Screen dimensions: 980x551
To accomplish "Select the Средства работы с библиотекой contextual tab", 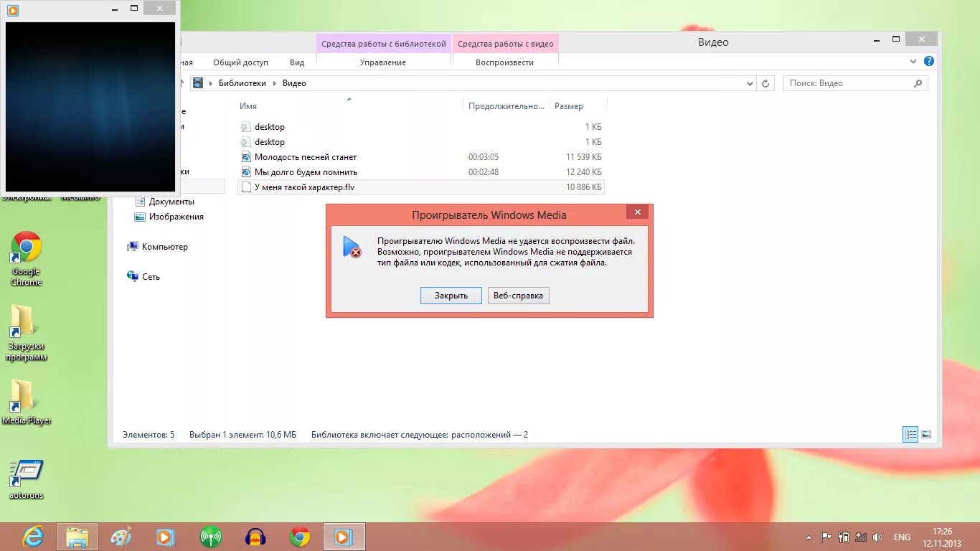I will (384, 44).
